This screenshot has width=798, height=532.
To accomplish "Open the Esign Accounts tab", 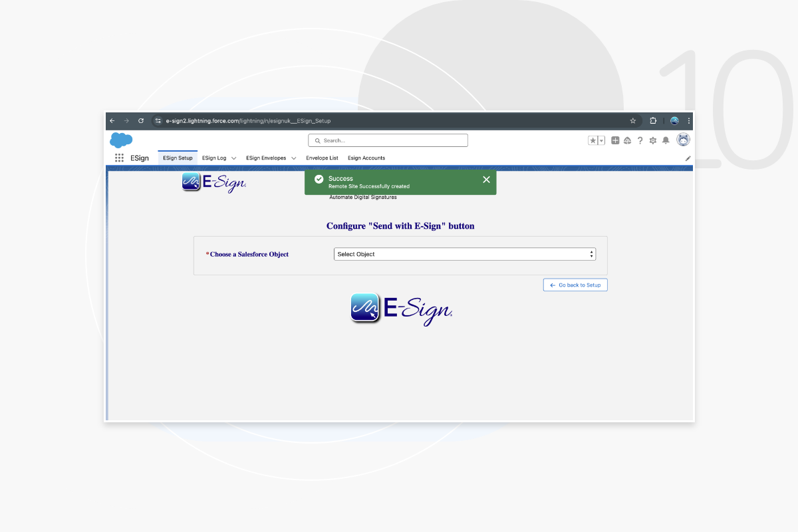I will pos(366,158).
